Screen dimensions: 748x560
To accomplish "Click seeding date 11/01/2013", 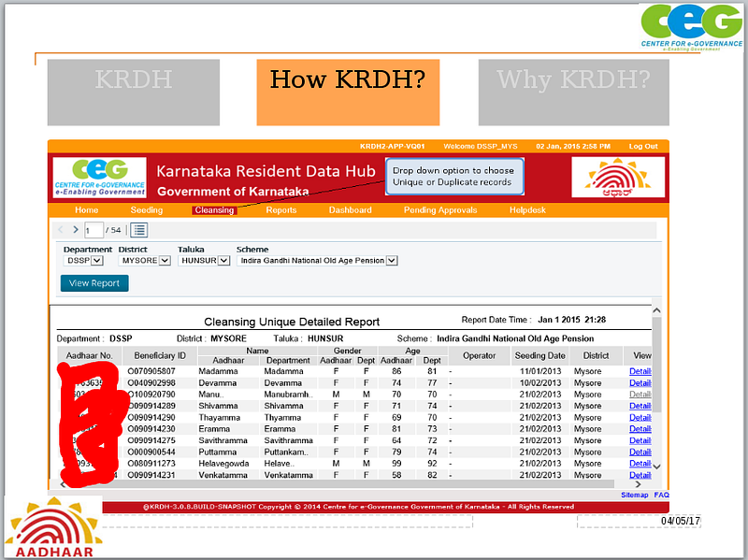I will coord(540,371).
